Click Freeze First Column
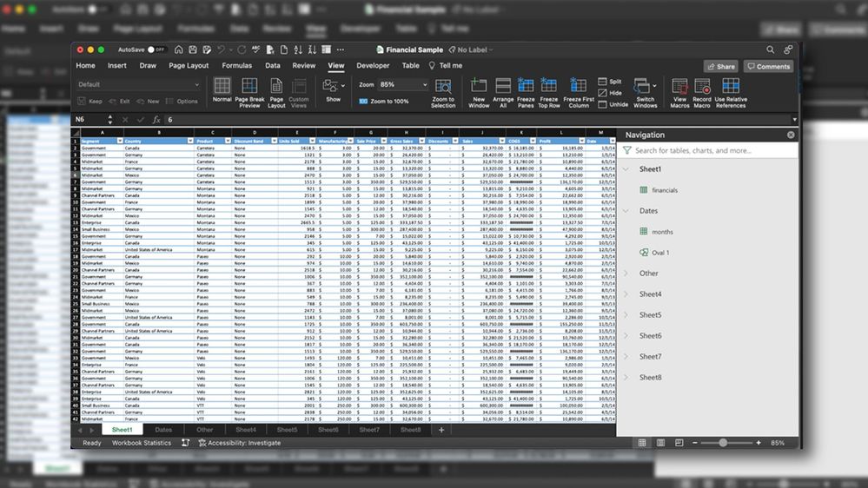The width and height of the screenshot is (868, 488). tap(579, 92)
